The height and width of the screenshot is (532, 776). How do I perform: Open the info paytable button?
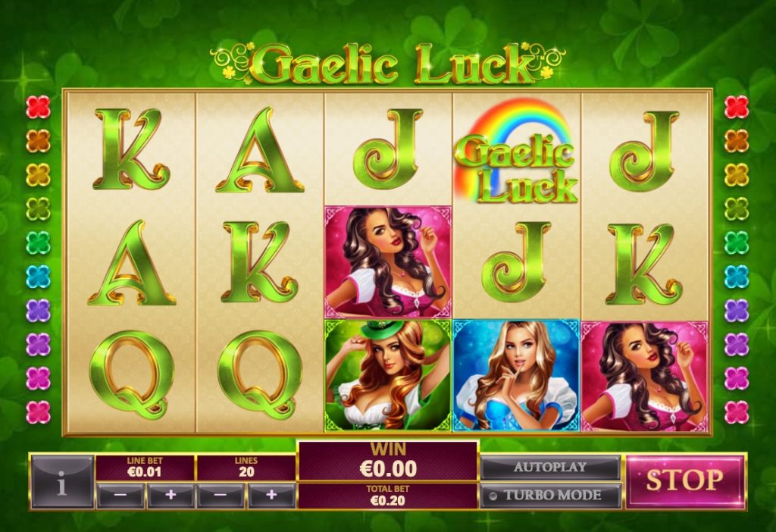62,482
